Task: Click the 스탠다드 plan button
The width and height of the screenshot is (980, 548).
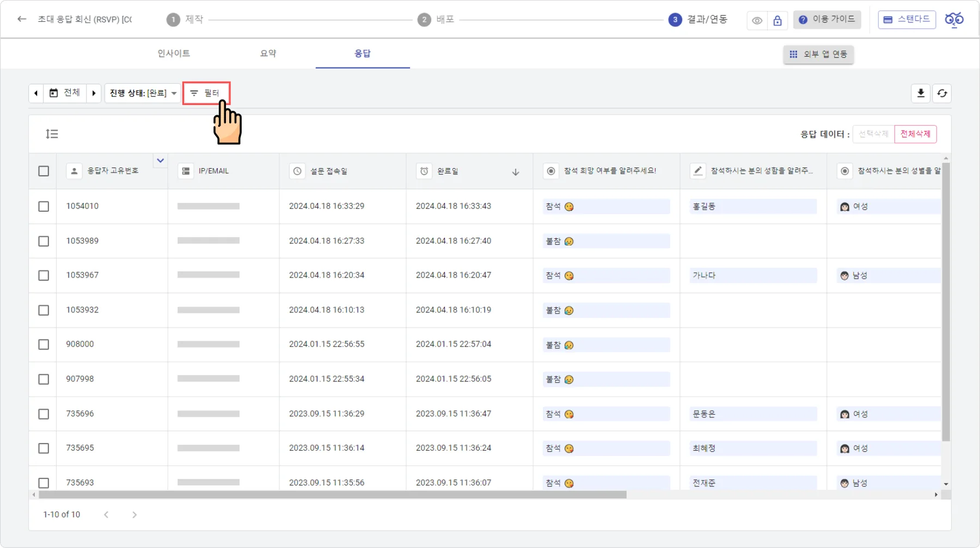Action: (906, 20)
